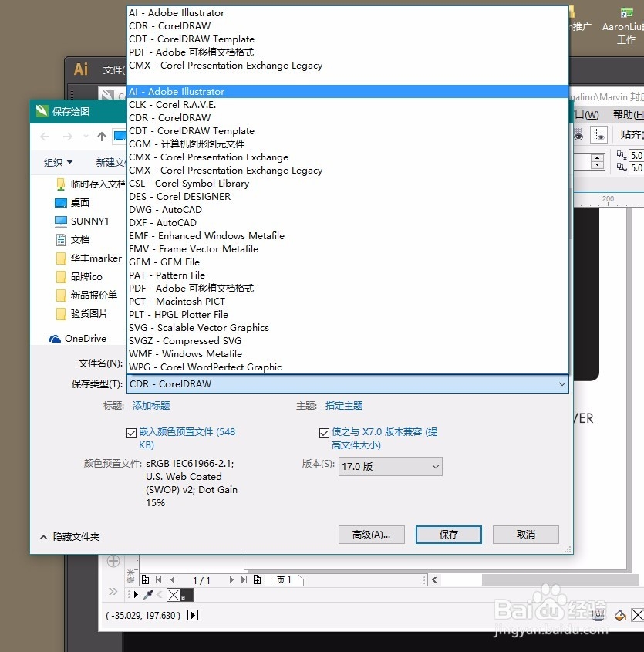
Task: Click the 保存绘图 dialog title icon
Action: tap(42, 111)
